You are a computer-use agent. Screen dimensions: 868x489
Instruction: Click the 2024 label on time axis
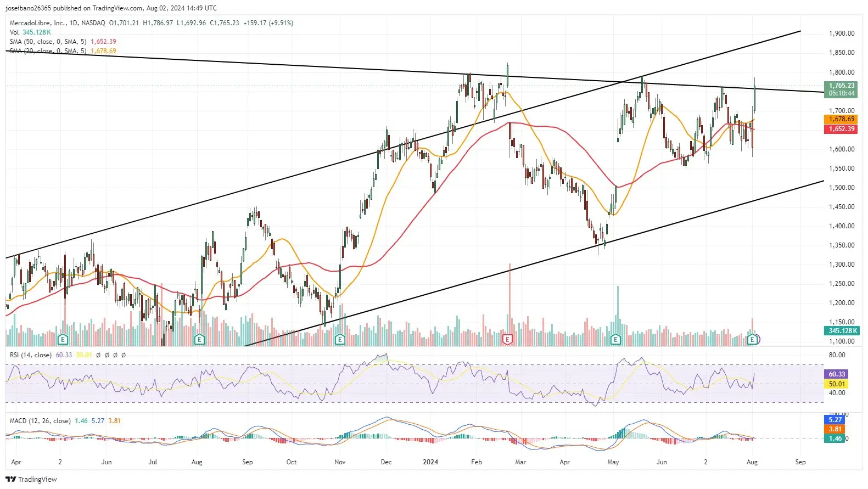pos(430,462)
